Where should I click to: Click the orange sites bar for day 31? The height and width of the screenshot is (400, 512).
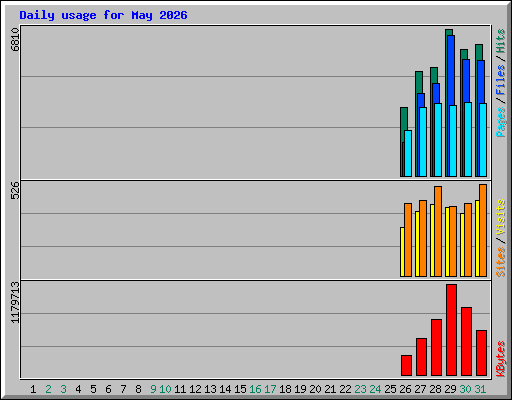pos(483,230)
